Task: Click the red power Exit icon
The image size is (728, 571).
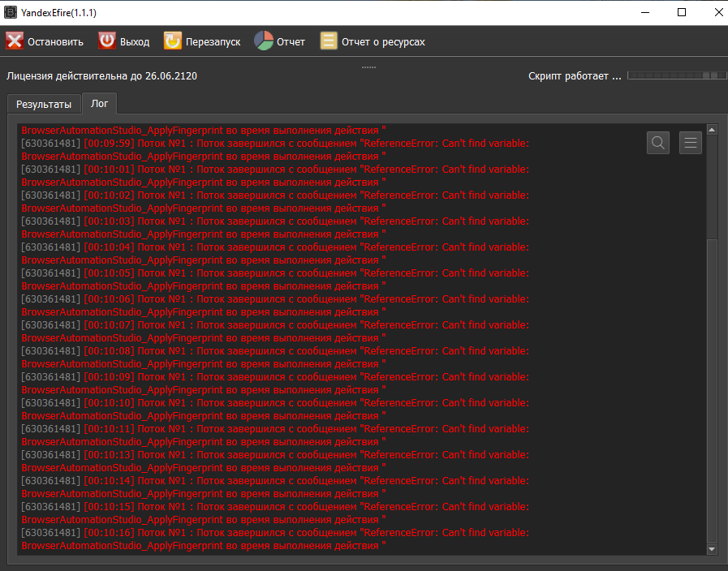Action: click(x=107, y=41)
